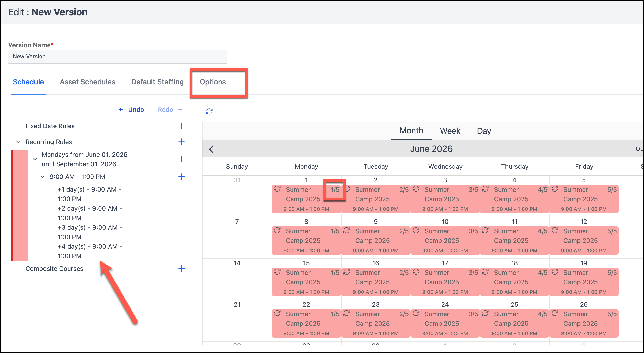Go to previous month with left chevron
Viewport: 644px width, 353px height.
[x=211, y=149]
